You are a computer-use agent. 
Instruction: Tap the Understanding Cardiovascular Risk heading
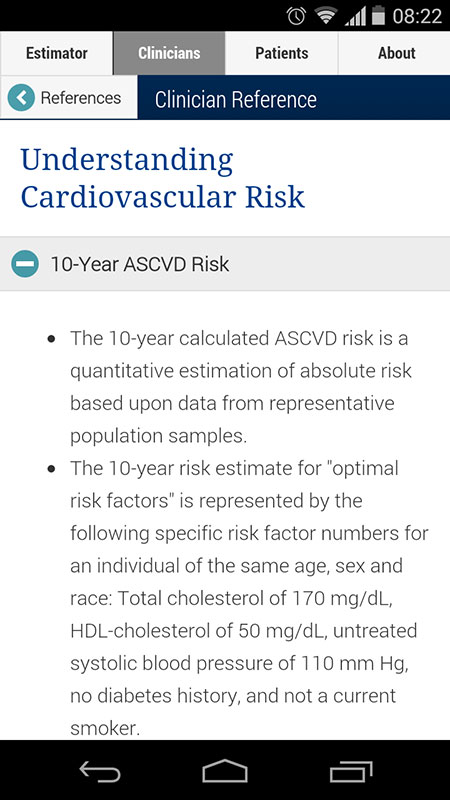tap(163, 178)
